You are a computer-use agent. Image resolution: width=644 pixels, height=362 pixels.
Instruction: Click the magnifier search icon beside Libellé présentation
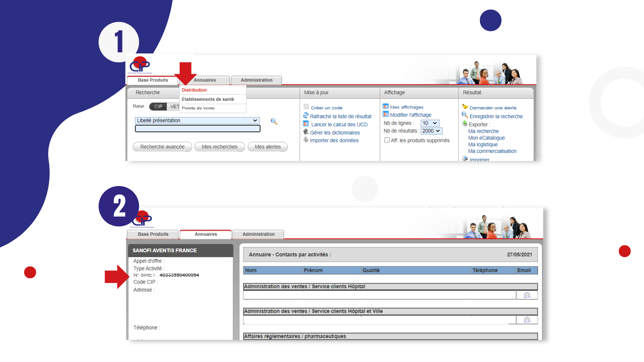pyautogui.click(x=274, y=122)
